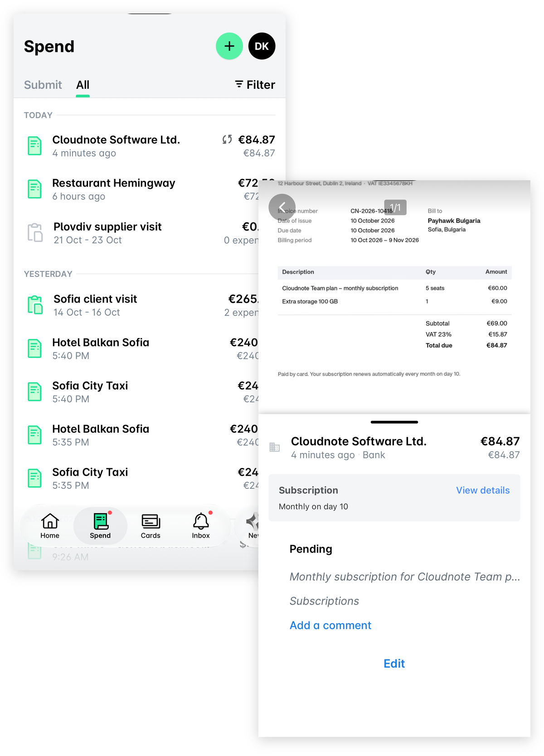Click the VAT 23% row on invoice
This screenshot has height=756, width=544.
click(466, 334)
